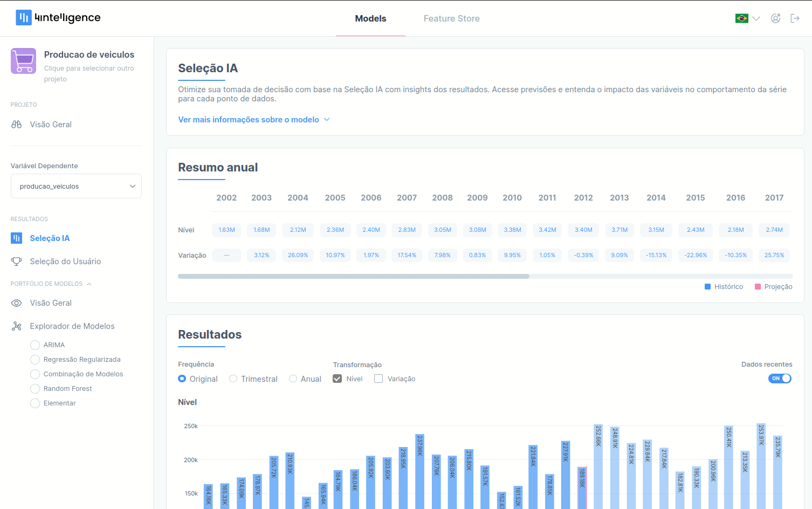Open Explorador de Modelos

72,326
